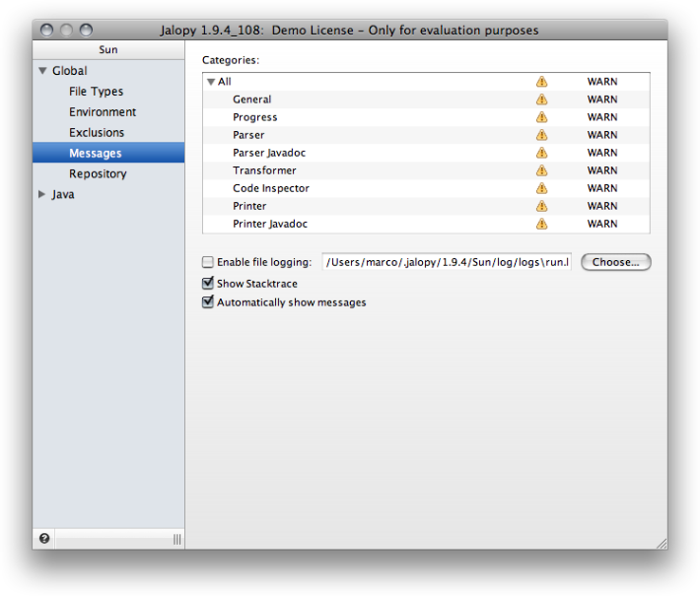Click the log file path field
Viewport: 700px width, 596px height.
coord(447,262)
